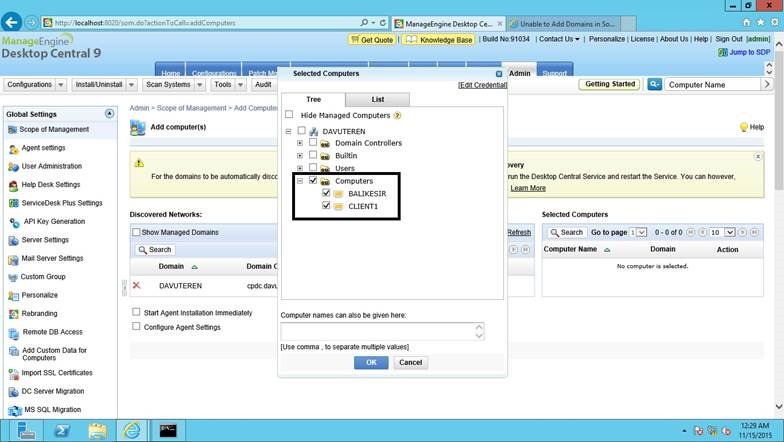Check Start Agent Installation Immediately
The image size is (784, 442).
[136, 312]
